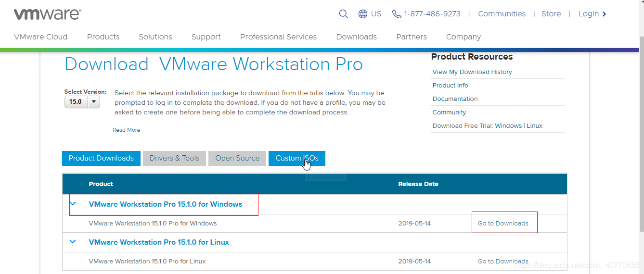Collapse the Workstation Pro for Windows row chevron
Image resolution: width=644 pixels, height=274 pixels.
(73, 204)
